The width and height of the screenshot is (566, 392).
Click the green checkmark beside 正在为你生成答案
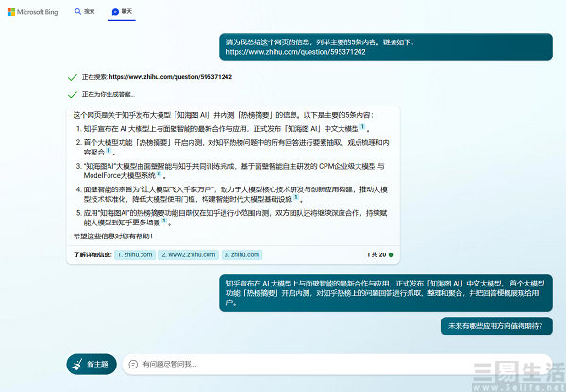72,94
